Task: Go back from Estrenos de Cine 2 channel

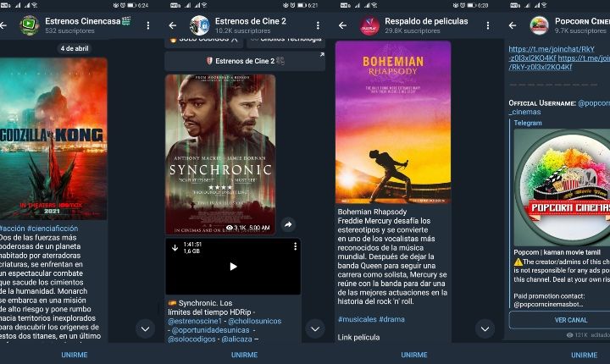Action: (174, 25)
